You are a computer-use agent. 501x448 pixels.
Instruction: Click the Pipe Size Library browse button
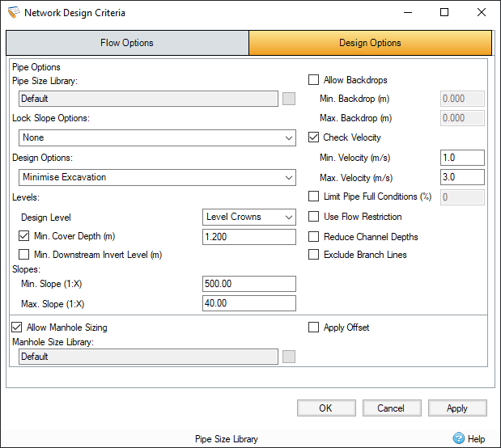289,99
